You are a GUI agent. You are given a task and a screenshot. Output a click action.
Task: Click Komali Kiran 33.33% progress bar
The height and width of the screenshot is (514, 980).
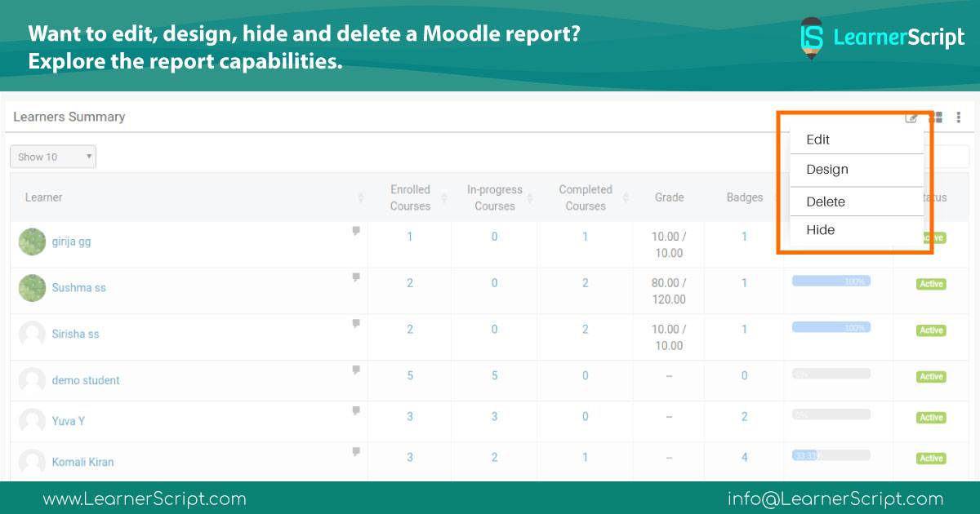click(831, 455)
